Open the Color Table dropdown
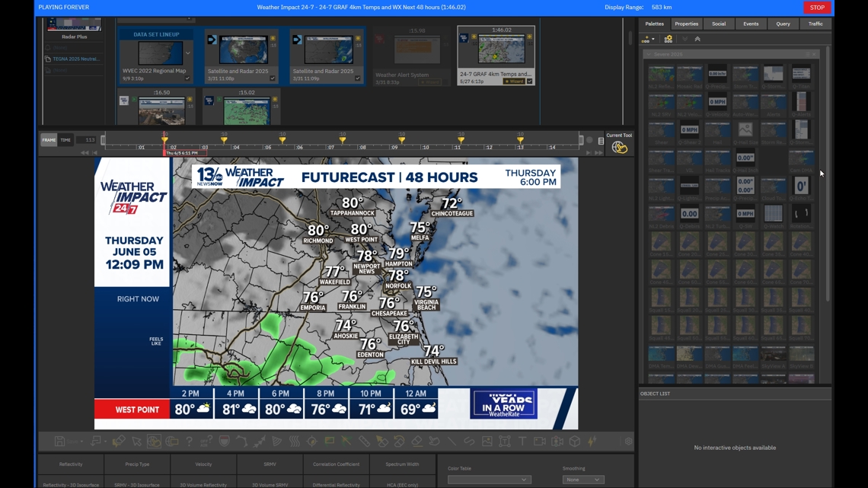The width and height of the screenshot is (868, 488). pos(489,480)
